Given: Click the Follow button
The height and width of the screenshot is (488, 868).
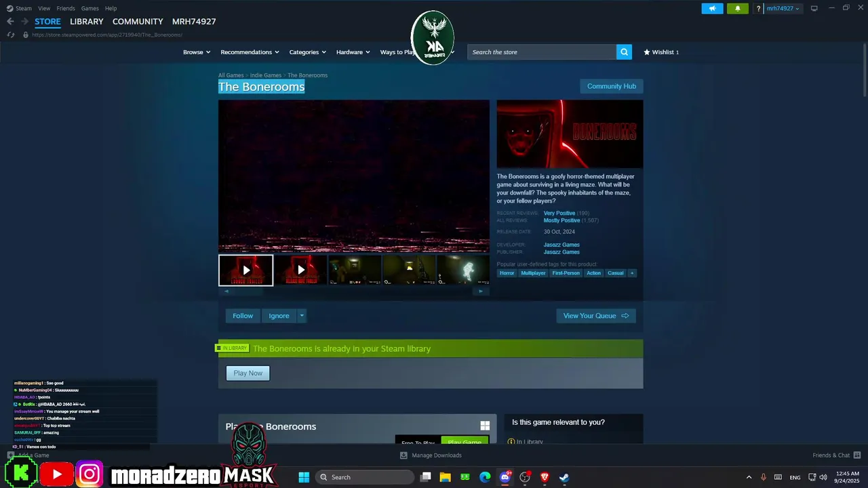Looking at the screenshot, I should (243, 316).
